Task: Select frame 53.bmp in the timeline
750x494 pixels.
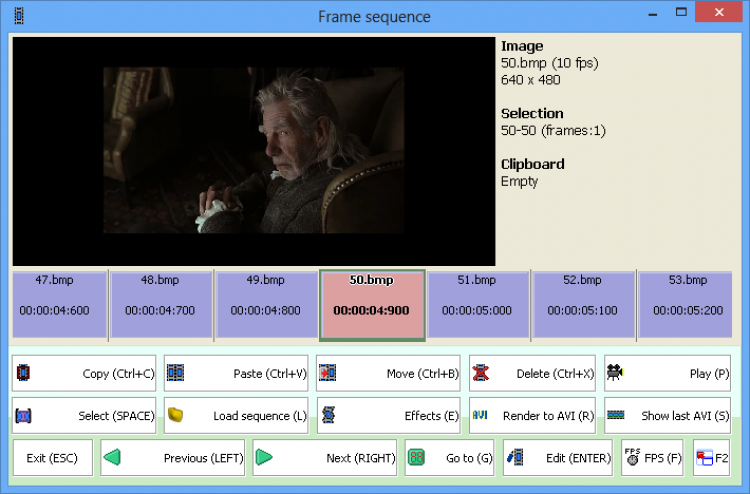Action: (685, 305)
